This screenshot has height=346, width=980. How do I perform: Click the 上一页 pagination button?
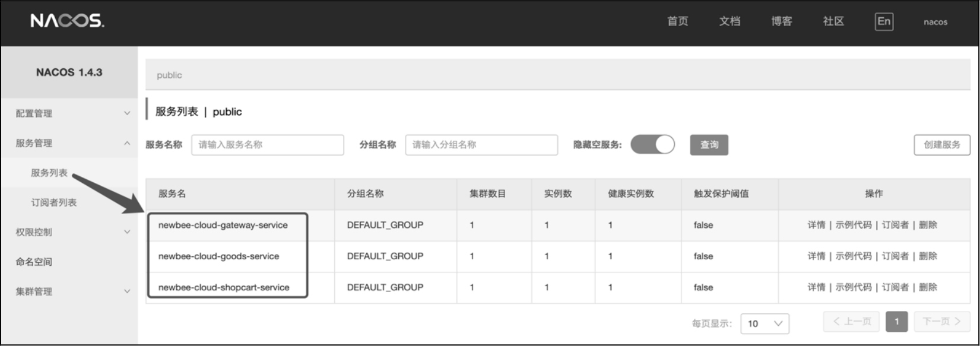(852, 321)
